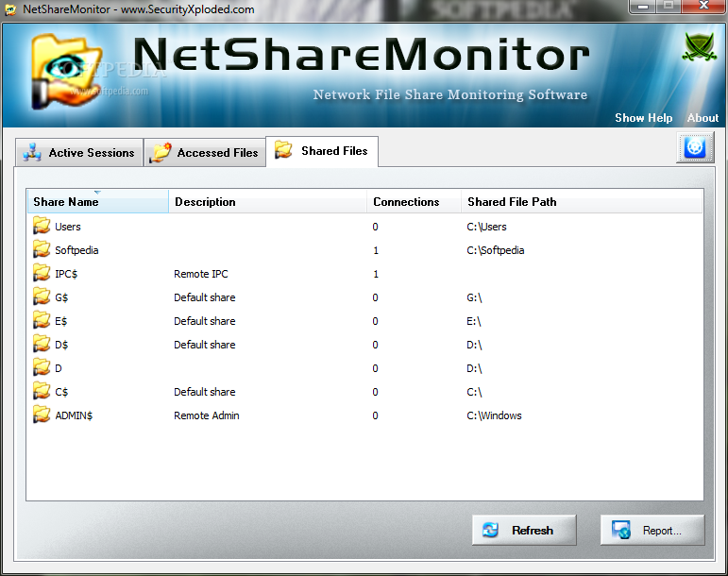
Task: Select the IPC$ share name
Action: point(66,274)
